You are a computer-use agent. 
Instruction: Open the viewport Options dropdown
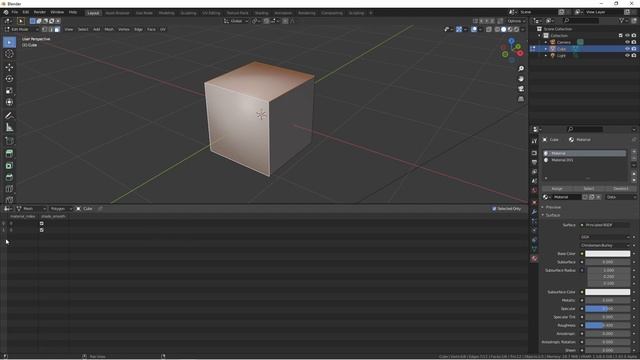[x=516, y=21]
